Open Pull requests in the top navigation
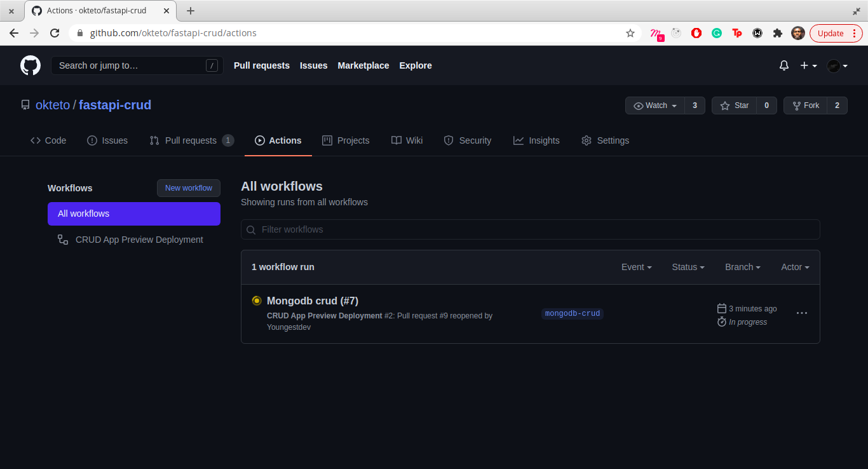 (x=262, y=65)
